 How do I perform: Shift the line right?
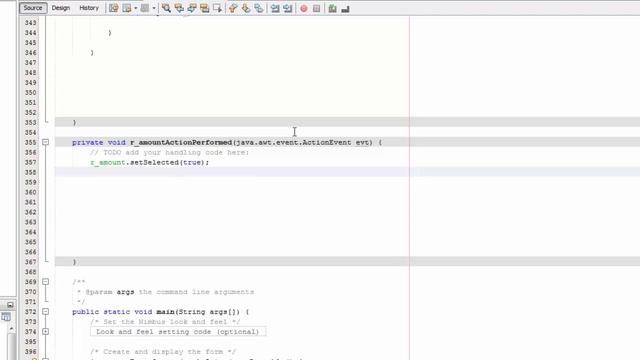click(288, 8)
